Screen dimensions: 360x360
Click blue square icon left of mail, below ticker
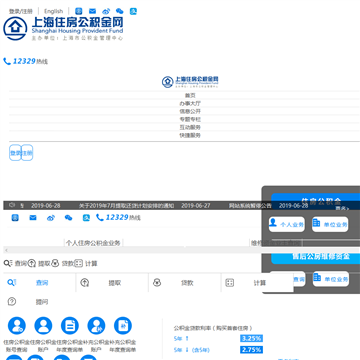[x=15, y=218]
